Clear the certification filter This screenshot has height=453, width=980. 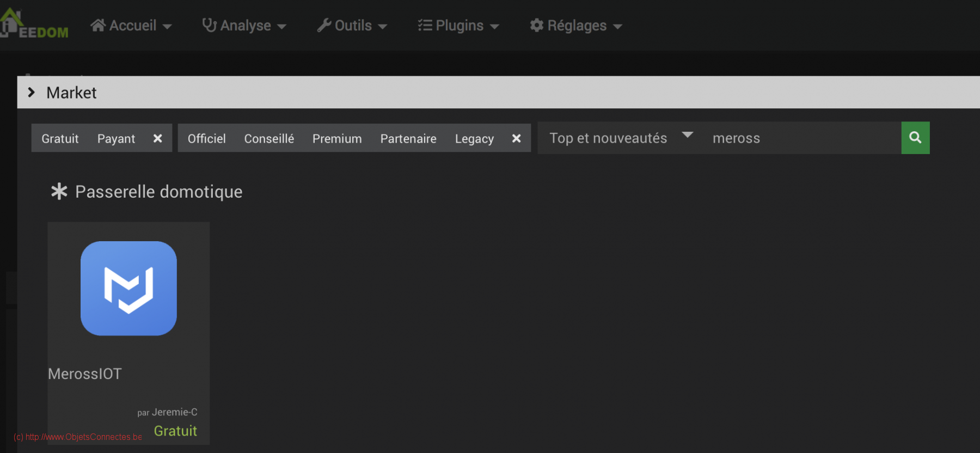(516, 139)
